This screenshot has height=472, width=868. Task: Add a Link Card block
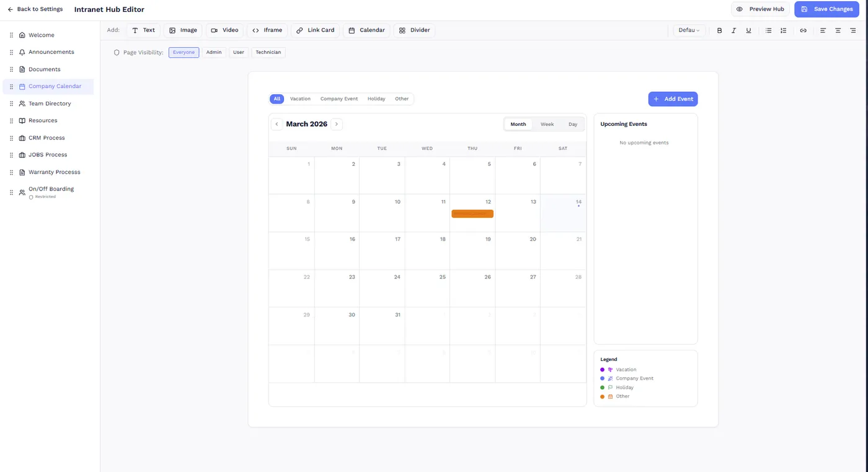[x=316, y=30]
